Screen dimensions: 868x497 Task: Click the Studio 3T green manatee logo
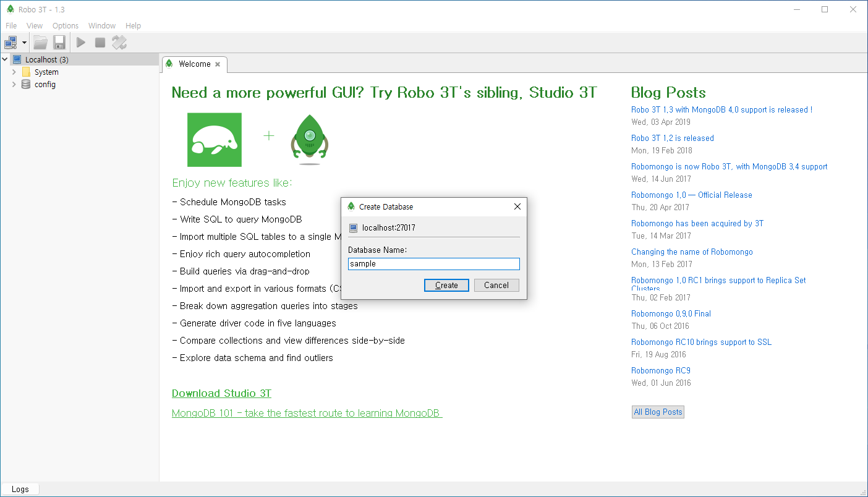click(x=215, y=140)
